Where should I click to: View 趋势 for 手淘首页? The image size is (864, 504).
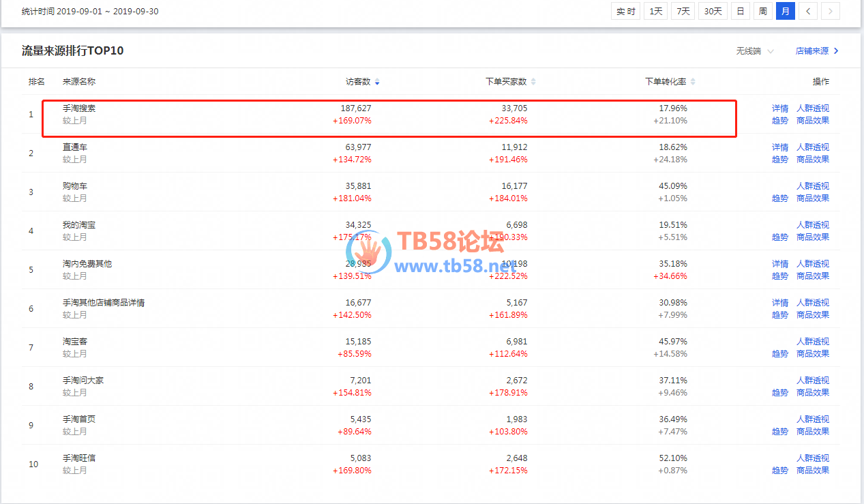pos(780,432)
